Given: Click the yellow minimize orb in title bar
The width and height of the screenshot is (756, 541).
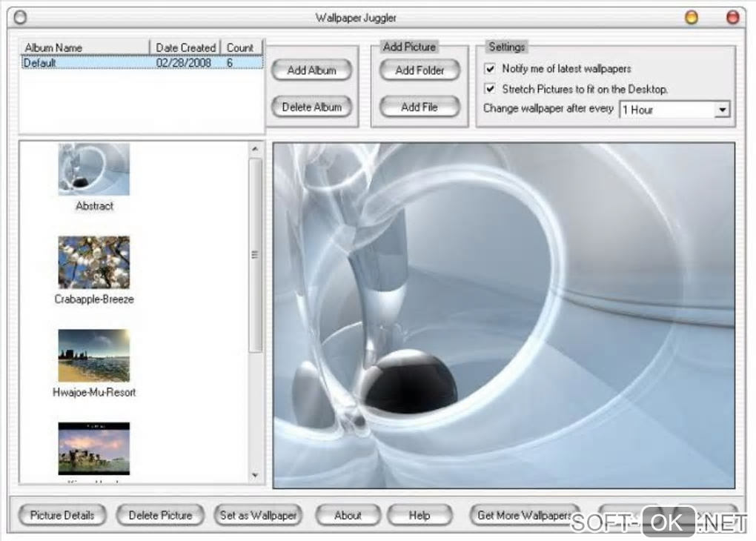Looking at the screenshot, I should coord(692,17).
